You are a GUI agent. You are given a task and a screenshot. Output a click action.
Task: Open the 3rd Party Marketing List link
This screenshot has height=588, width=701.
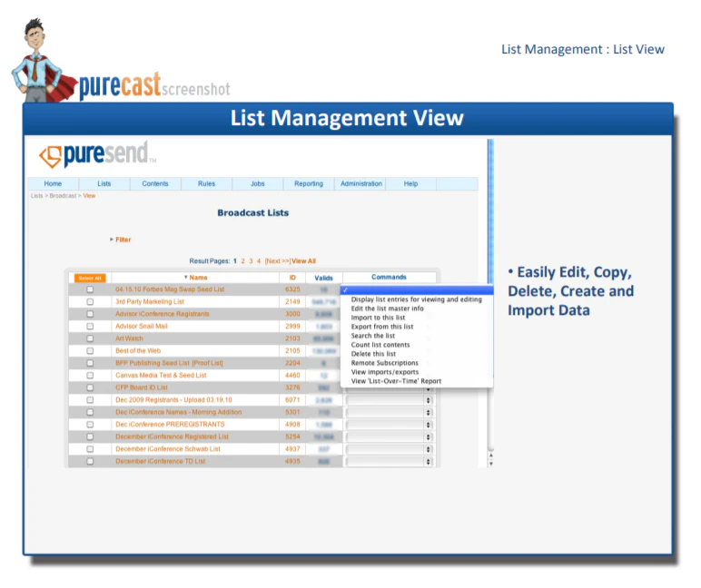(x=150, y=301)
